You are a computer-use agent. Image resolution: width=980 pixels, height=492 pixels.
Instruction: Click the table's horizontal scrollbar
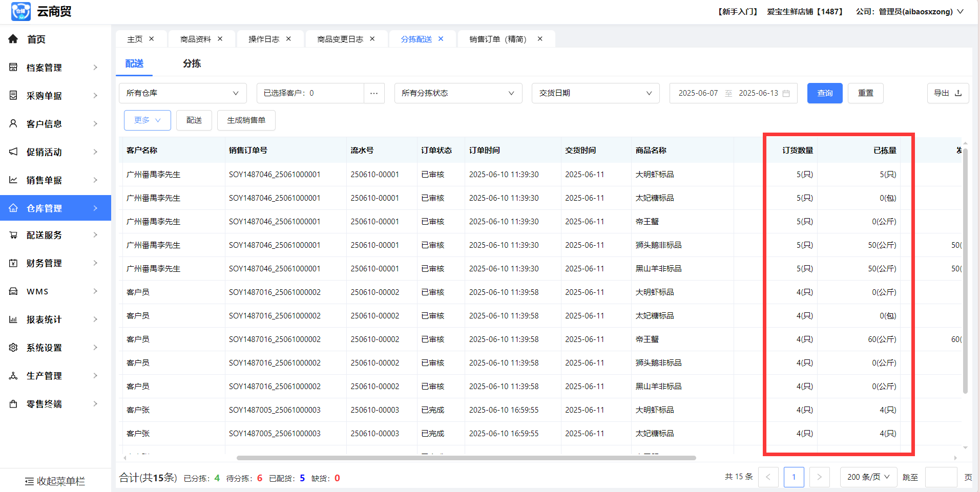click(466, 458)
